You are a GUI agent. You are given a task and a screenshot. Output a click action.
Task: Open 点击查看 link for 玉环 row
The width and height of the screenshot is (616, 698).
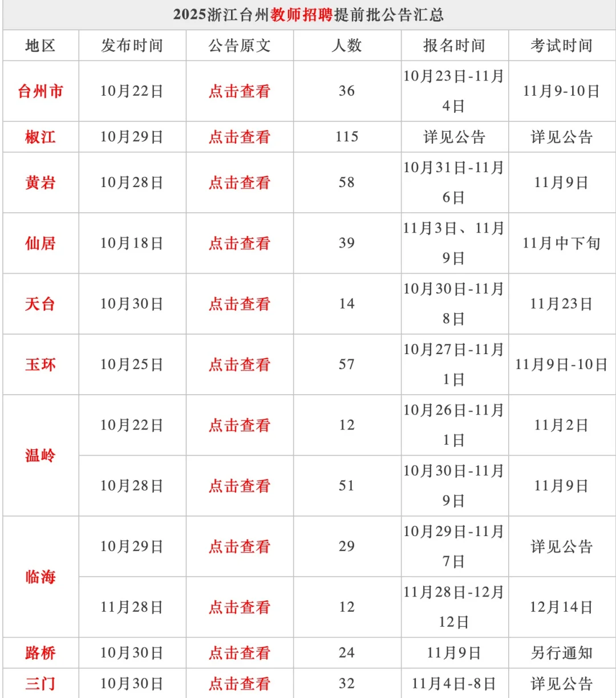(x=240, y=364)
